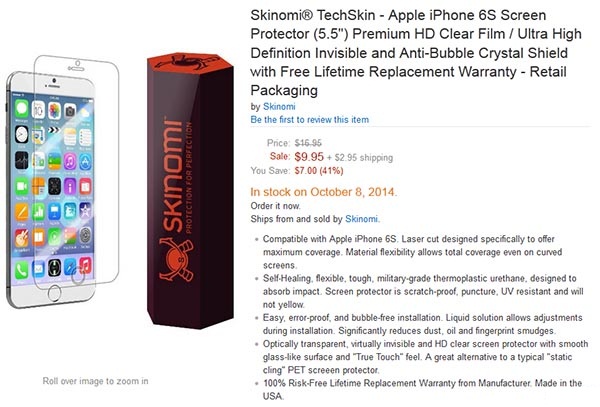
Task: Open the Skinomi seller link after 'sold by'
Action: coord(361,219)
